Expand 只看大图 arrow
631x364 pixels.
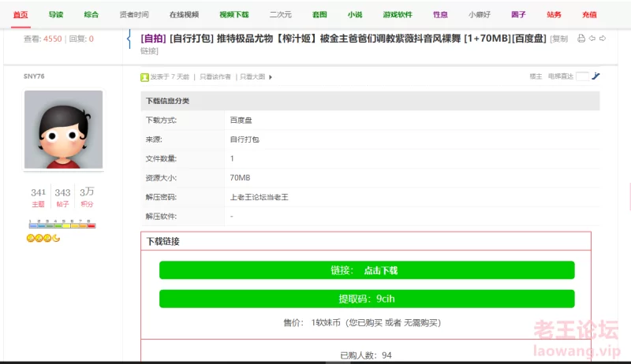tap(271, 77)
